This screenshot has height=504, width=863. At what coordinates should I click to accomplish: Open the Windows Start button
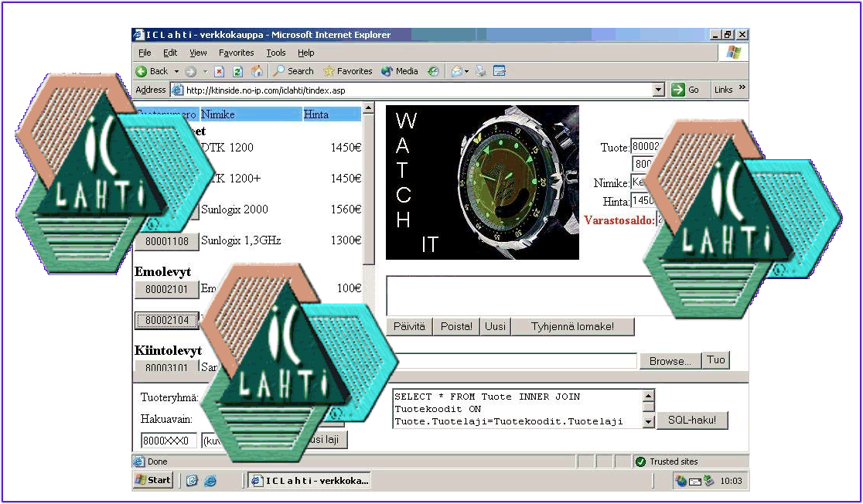154,480
